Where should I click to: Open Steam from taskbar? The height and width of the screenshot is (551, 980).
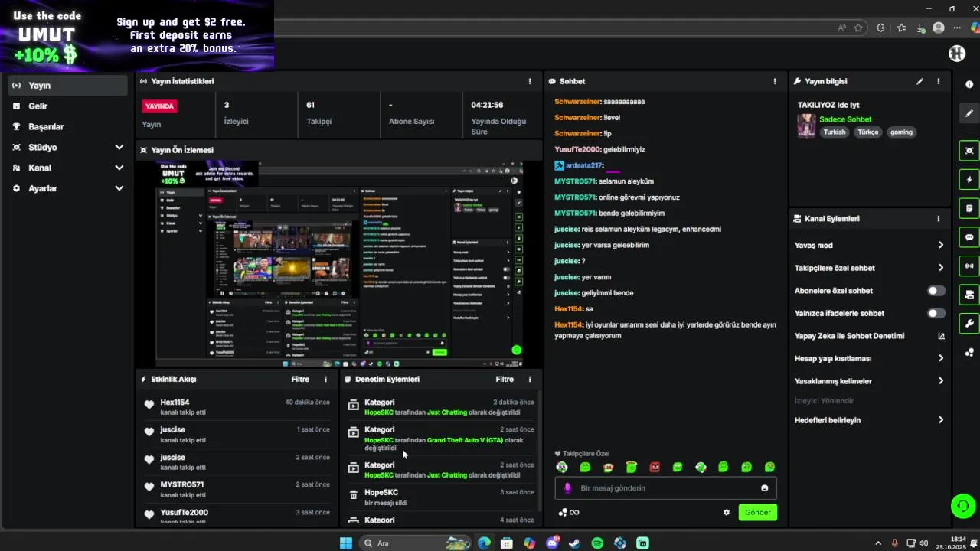tap(575, 543)
